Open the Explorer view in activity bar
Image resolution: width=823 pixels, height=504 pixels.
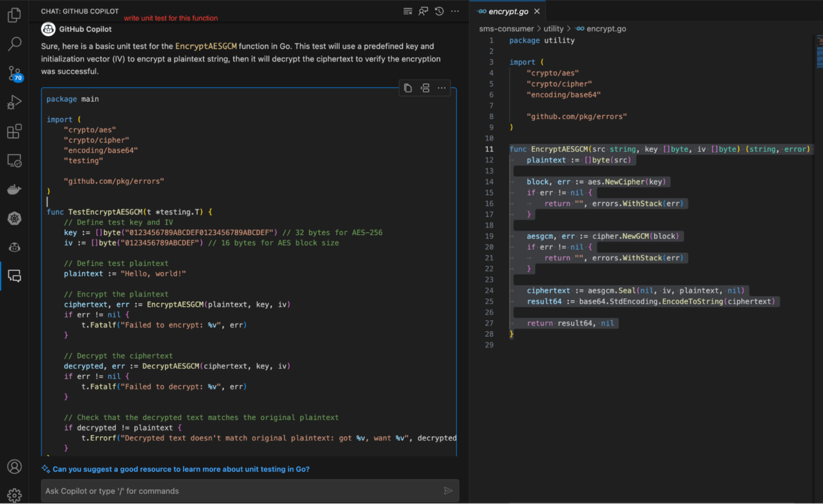tap(14, 15)
